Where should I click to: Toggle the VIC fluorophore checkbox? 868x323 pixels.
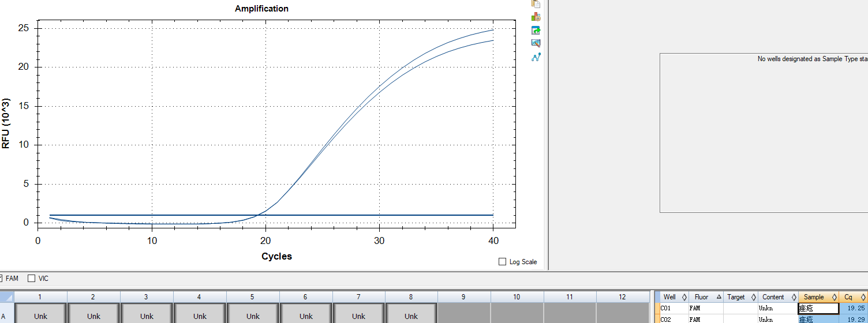coord(32,279)
